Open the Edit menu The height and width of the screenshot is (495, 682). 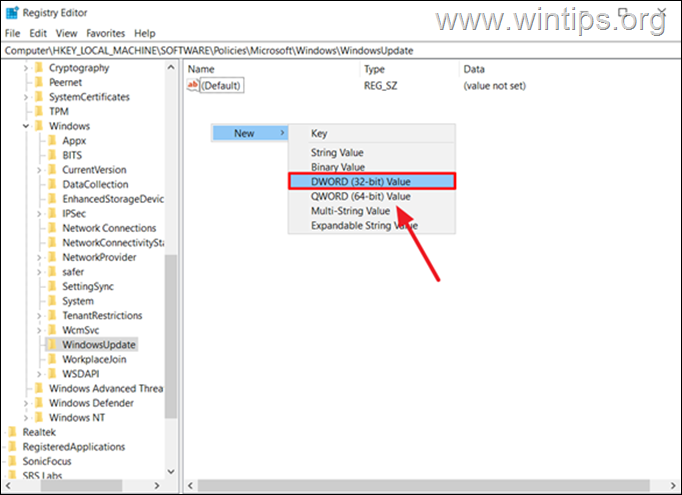(x=38, y=33)
